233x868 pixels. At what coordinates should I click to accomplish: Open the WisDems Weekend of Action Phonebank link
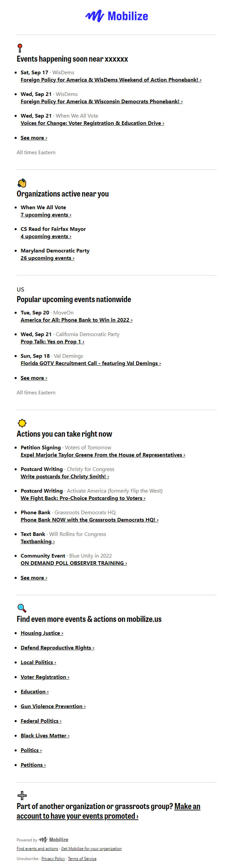click(111, 80)
